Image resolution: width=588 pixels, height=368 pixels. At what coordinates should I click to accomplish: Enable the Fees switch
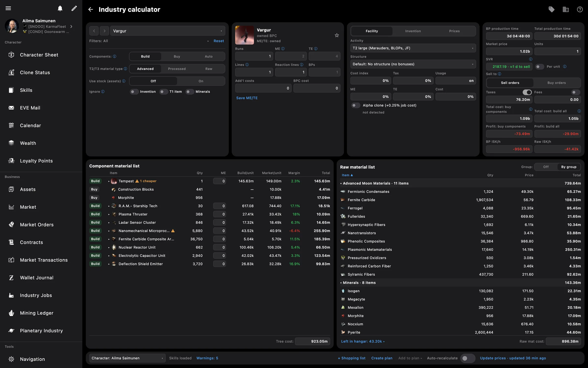click(576, 92)
